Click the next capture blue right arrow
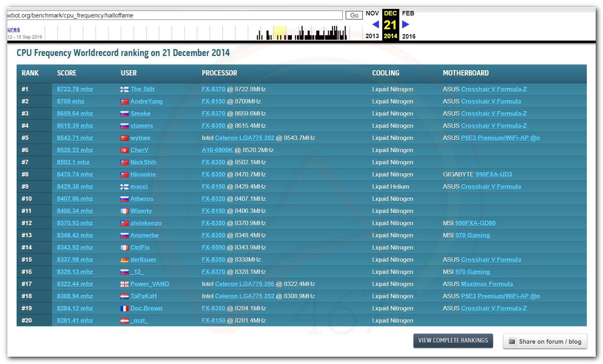603x364 pixels. coord(405,24)
